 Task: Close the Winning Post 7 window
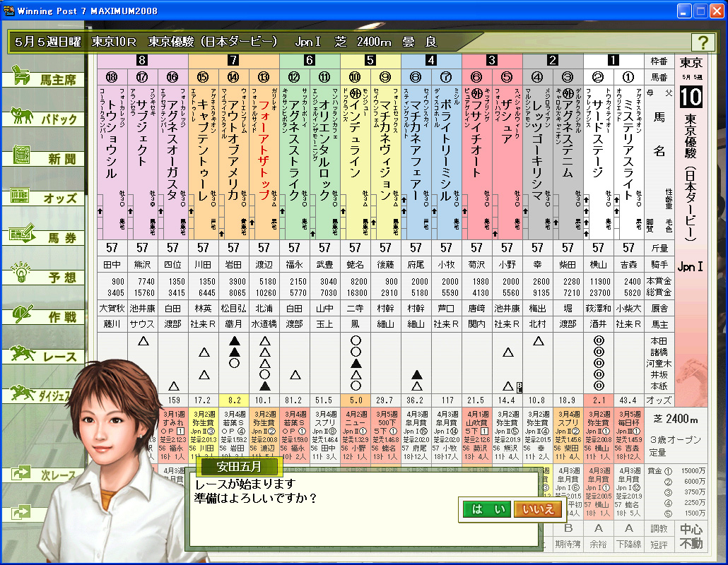(717, 11)
